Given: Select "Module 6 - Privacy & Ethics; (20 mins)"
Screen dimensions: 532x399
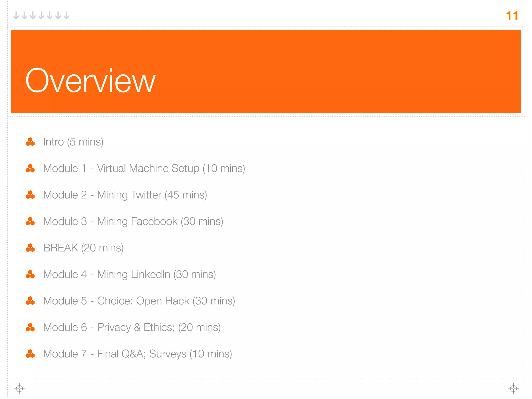Looking at the screenshot, I should [x=132, y=328].
